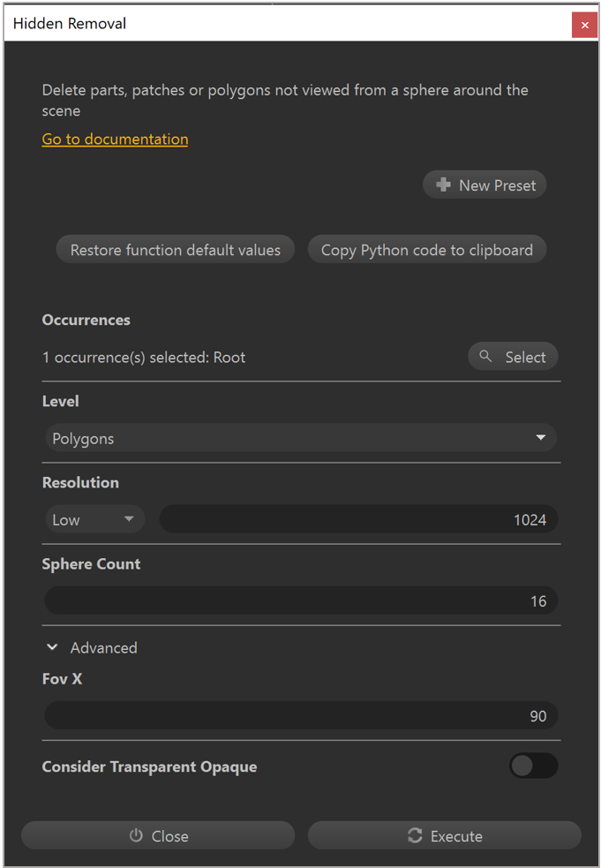The image size is (601, 868).
Task: Click the Resolution value field showing 1024
Action: tap(358, 520)
